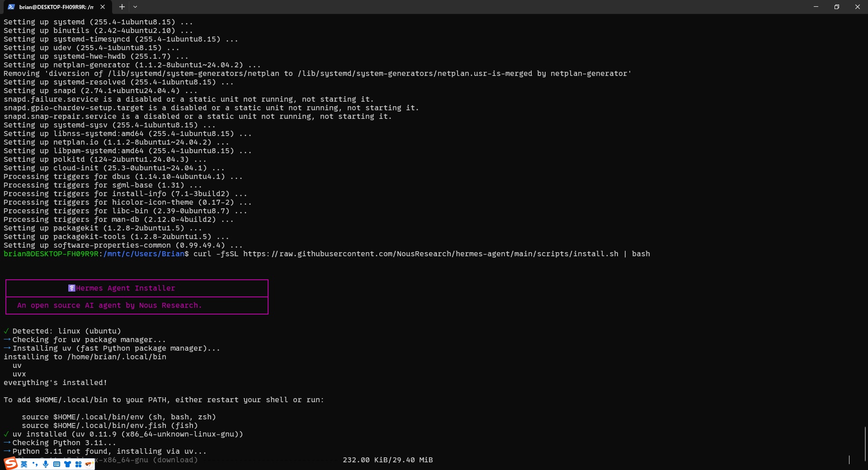Click the brian@DESKTOP-FH09R9R prompt text
This screenshot has width=868, height=470.
tap(51, 254)
